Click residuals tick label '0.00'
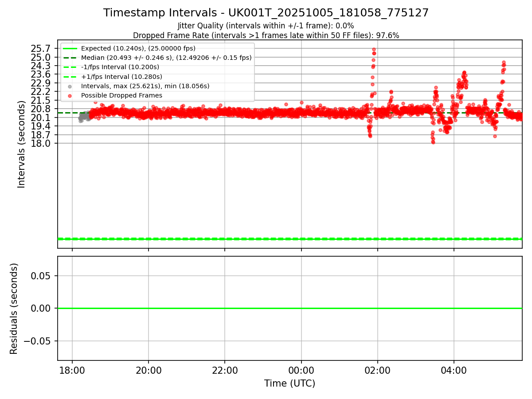The height and width of the screenshot is (399, 532). pos(41,308)
